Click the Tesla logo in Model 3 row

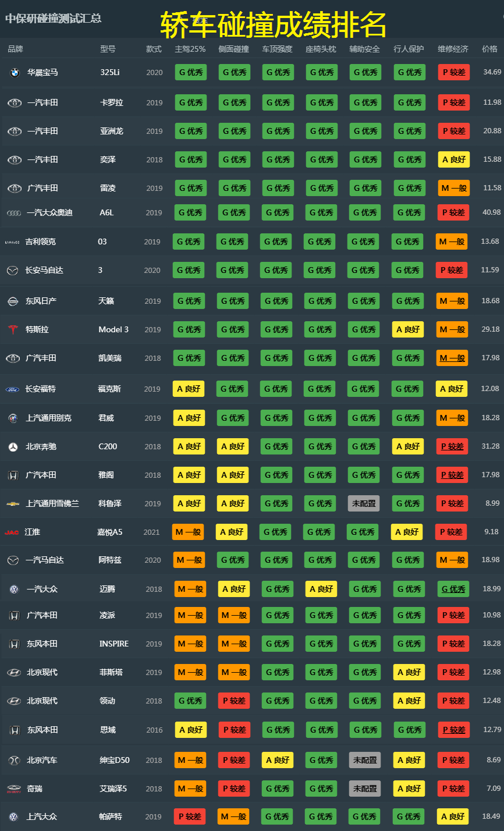coord(12,330)
